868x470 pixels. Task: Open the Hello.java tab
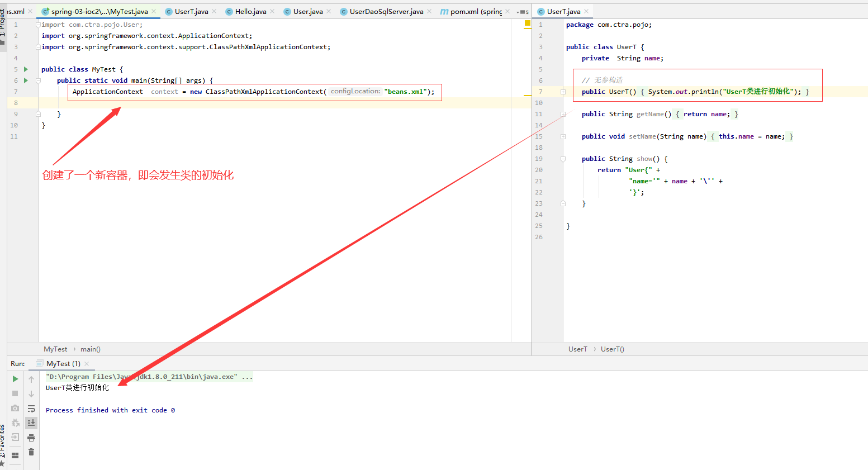tap(250, 11)
